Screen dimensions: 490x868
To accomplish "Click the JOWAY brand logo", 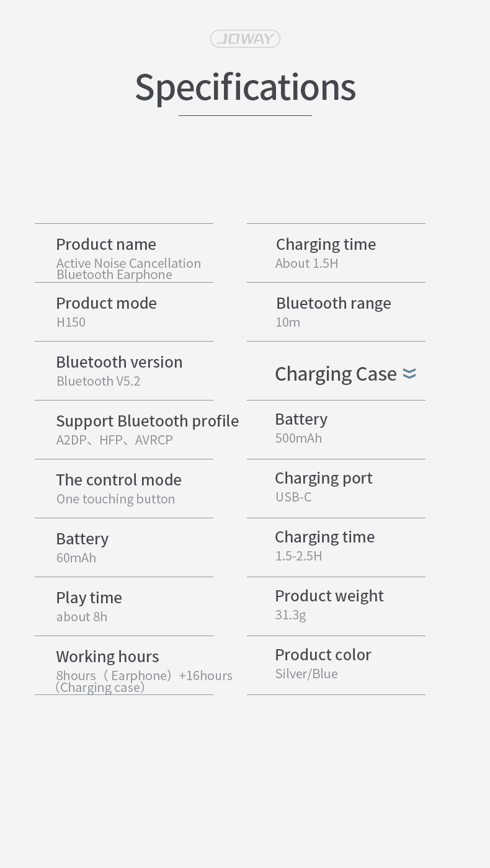I will 245,38.
